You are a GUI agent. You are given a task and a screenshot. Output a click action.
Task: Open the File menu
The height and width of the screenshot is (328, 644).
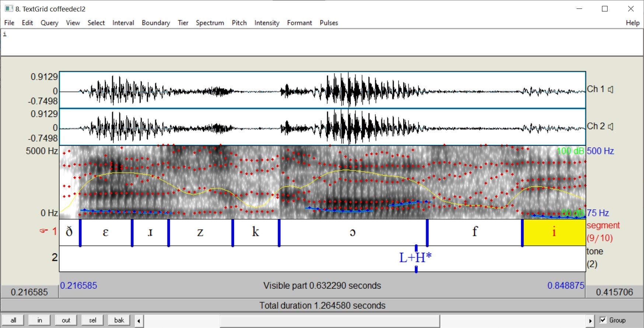[x=9, y=23]
